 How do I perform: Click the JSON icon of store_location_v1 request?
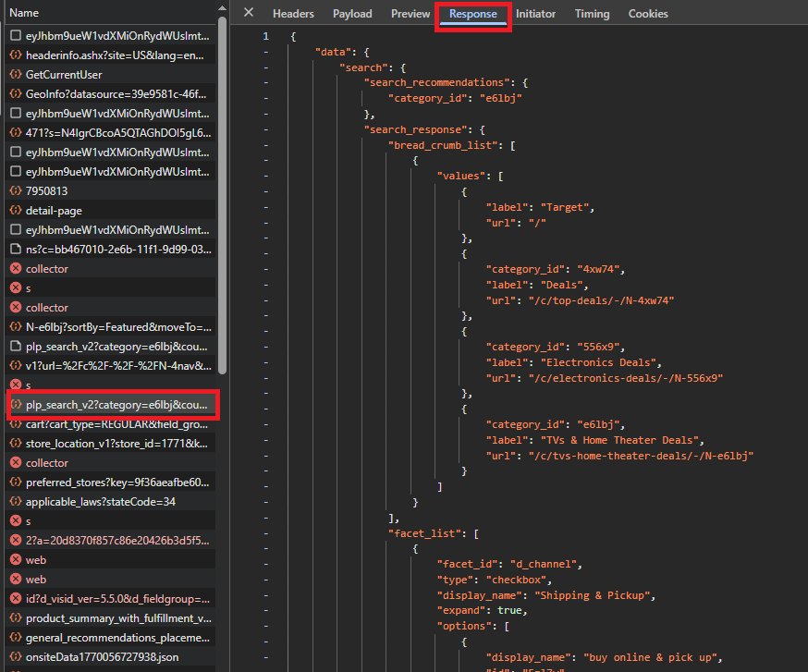(16, 443)
